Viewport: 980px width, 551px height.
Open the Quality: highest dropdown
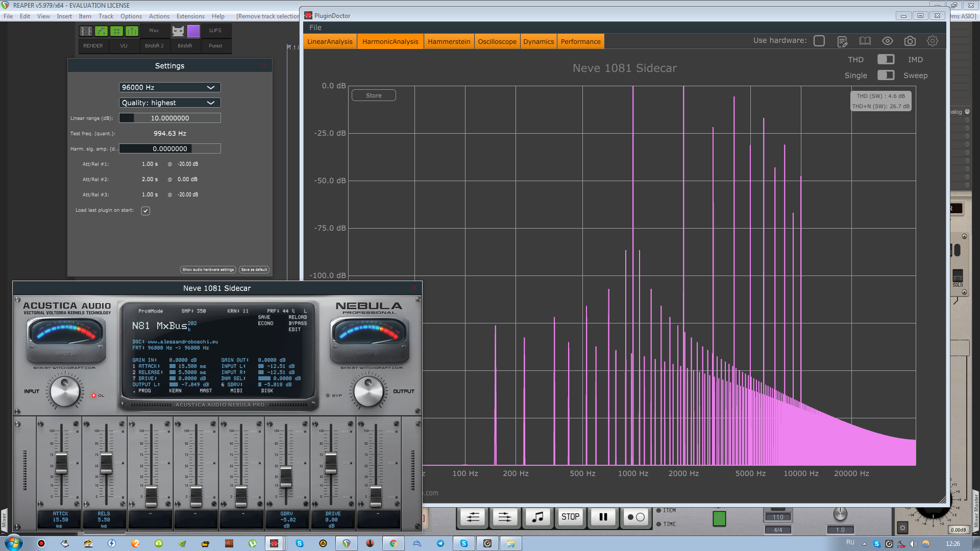pos(169,103)
